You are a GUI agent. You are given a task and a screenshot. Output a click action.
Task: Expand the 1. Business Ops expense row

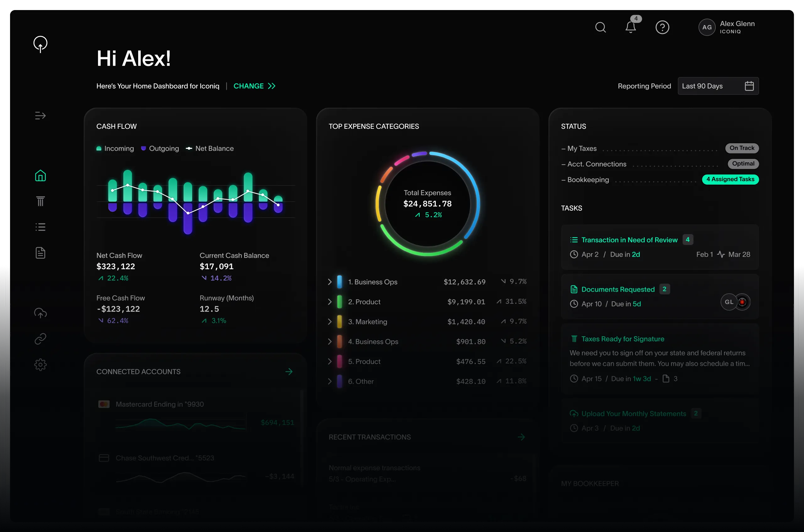click(x=330, y=282)
